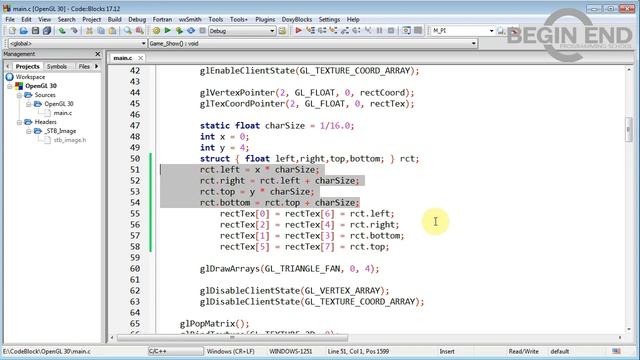Open the build target Debug dropdown
This screenshot has width=640, height=360.
[x=272, y=31]
